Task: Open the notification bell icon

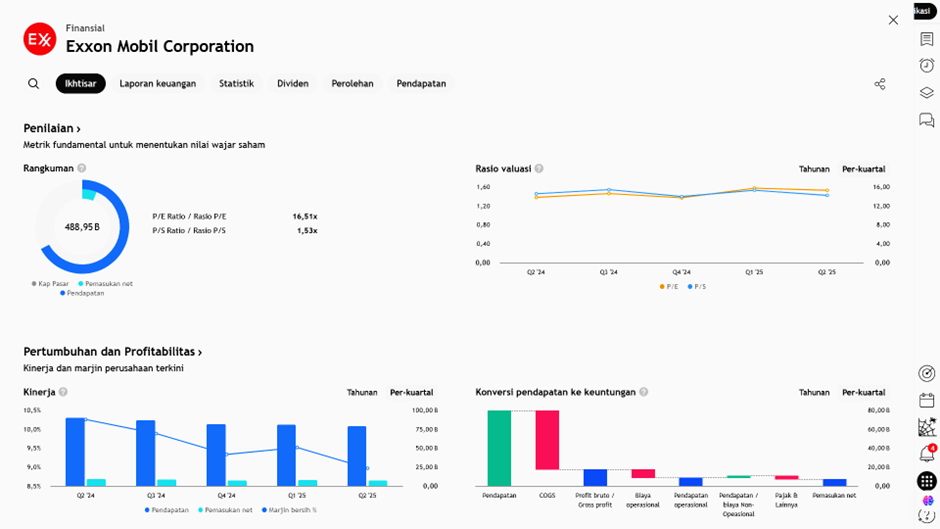Action: [926, 454]
